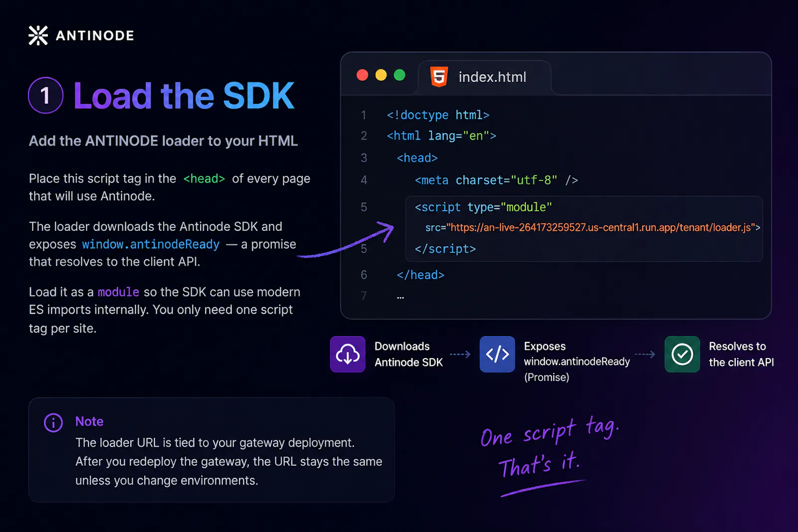This screenshot has width=798, height=532.
Task: Click "That's it." handwritten text
Action: (539, 464)
